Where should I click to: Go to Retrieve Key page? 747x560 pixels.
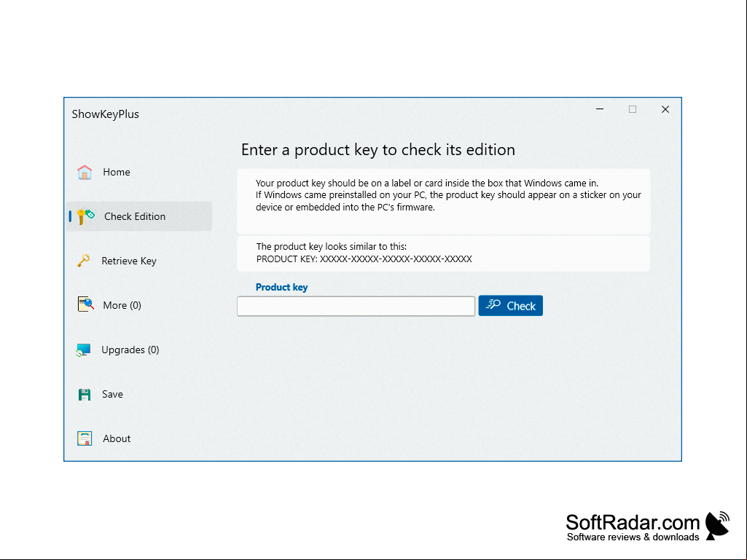(x=128, y=261)
